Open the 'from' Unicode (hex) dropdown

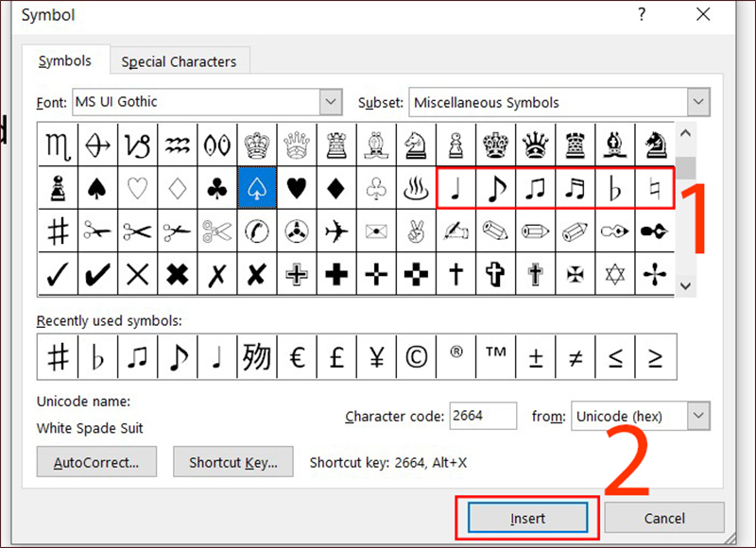[698, 416]
